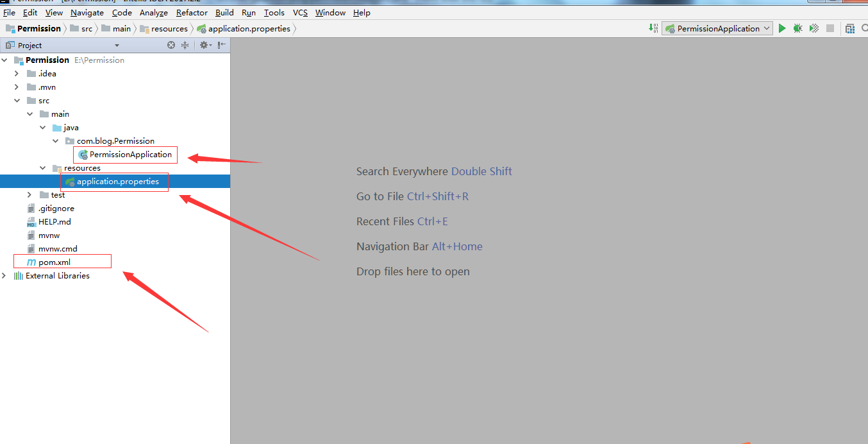This screenshot has height=444, width=868.
Task: Click the mvnw.cmd file icon
Action: click(31, 249)
